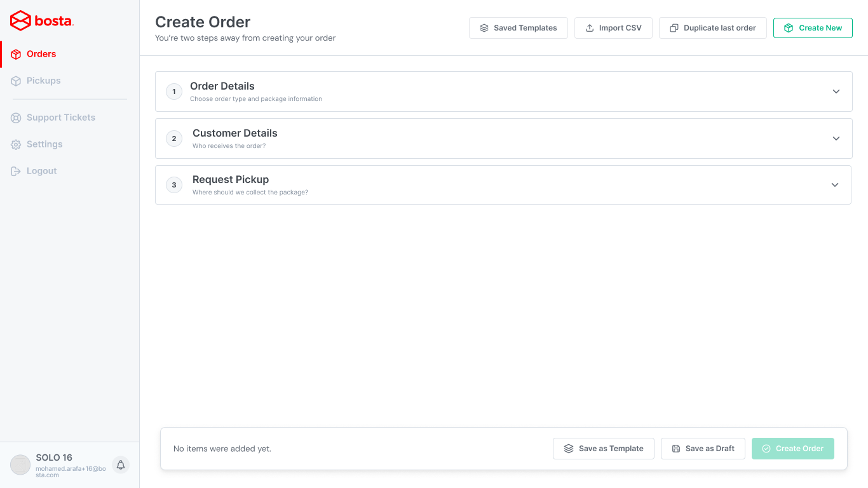Click the Pickups package icon
The width and height of the screenshot is (868, 488).
(x=16, y=81)
